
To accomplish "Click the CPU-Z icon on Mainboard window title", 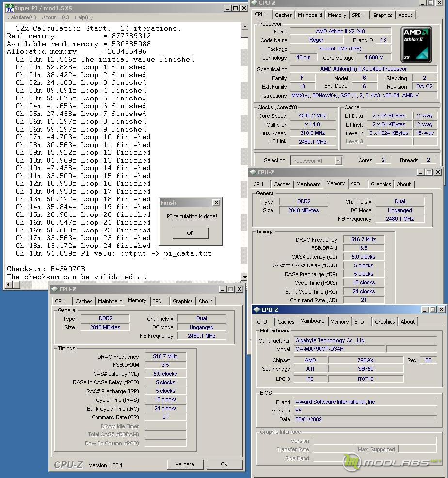I will pyautogui.click(x=256, y=310).
